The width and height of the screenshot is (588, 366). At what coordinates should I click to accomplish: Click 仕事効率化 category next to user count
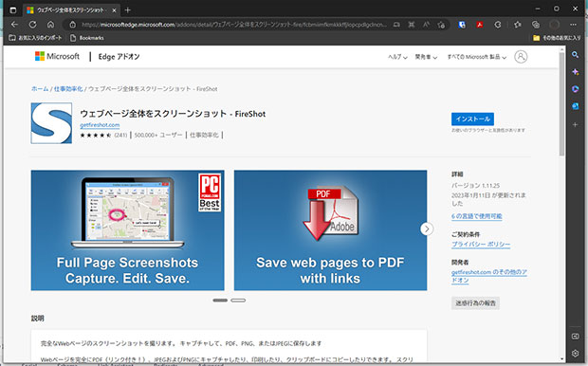[x=204, y=135]
